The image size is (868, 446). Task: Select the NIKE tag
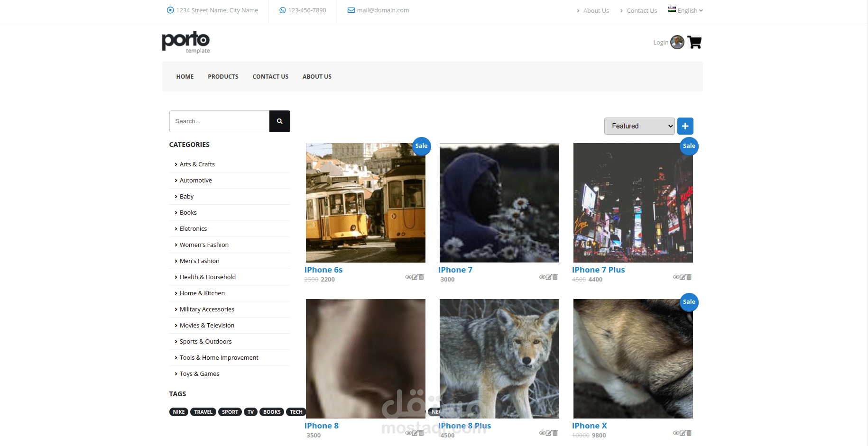[179, 412]
